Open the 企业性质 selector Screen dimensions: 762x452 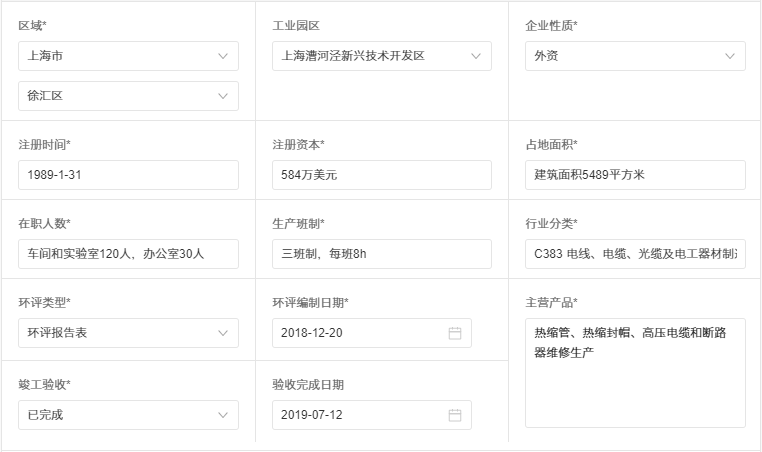634,56
